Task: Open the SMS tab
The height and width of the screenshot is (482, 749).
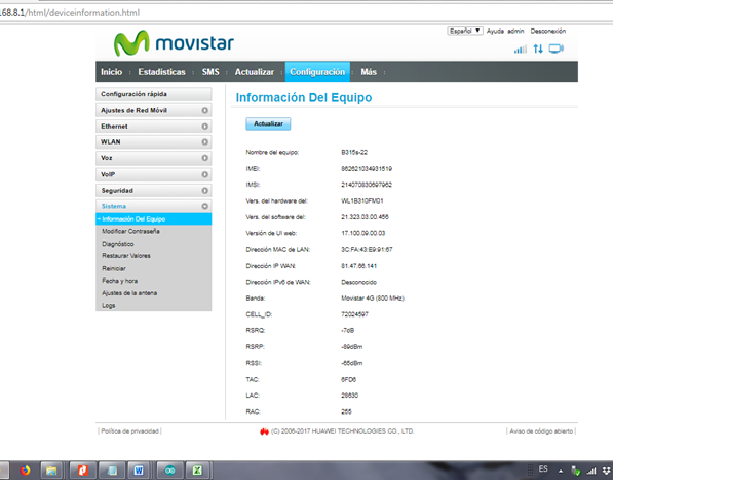Action: 210,72
